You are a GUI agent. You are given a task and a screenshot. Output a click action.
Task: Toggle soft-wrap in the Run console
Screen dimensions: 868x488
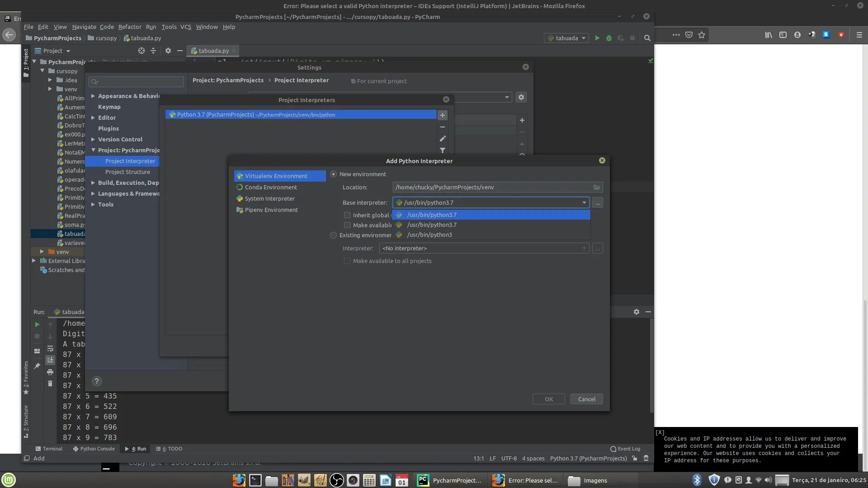(x=50, y=348)
